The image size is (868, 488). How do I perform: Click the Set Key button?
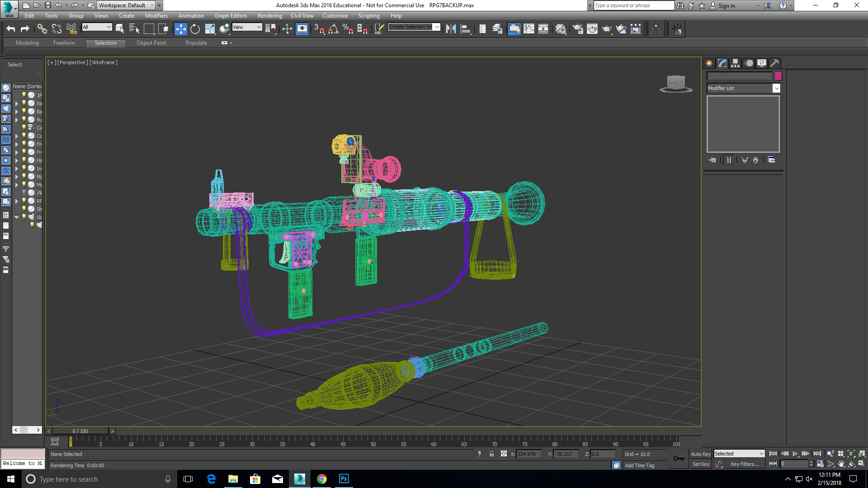click(701, 464)
